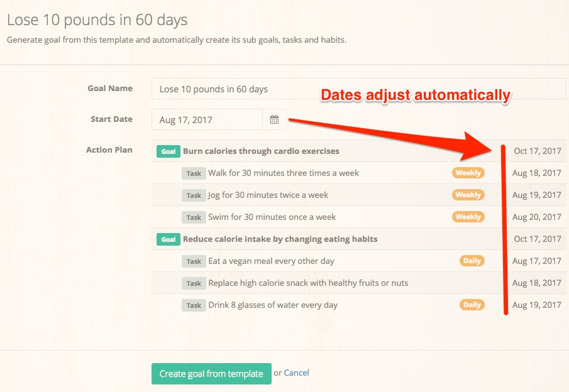This screenshot has height=392, width=569.
Task: Open the Start Date calendar picker icon
Action: click(x=274, y=120)
